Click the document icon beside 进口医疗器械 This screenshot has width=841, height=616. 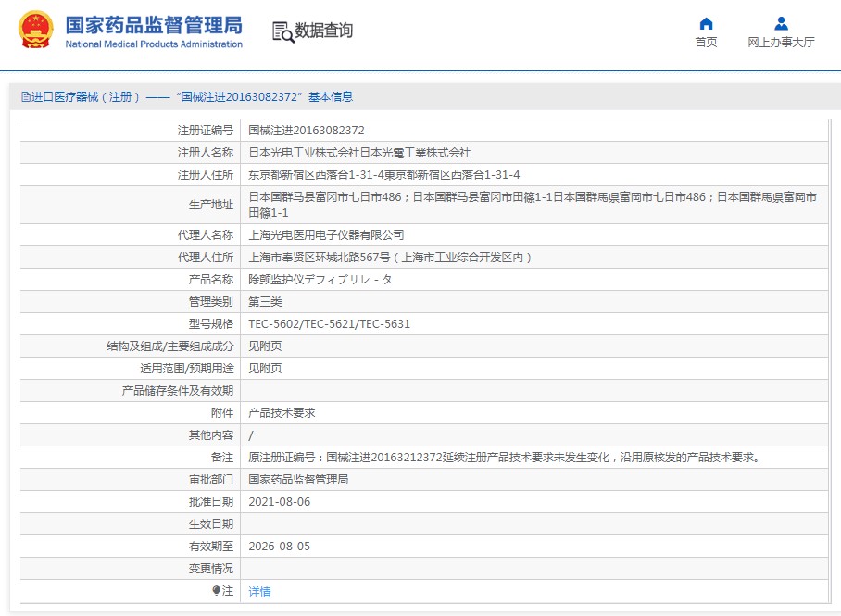click(x=26, y=96)
